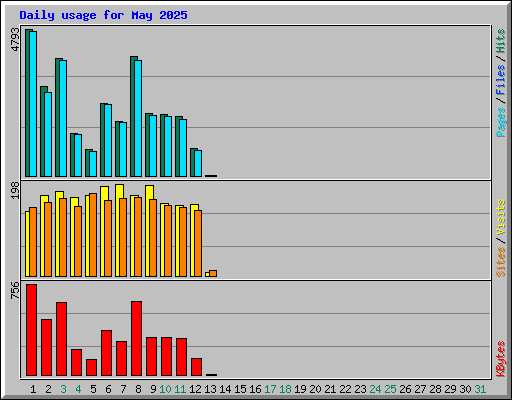Screen dimensions: 512x400
Task: Click day label '7' on the axis
Action: [123, 389]
